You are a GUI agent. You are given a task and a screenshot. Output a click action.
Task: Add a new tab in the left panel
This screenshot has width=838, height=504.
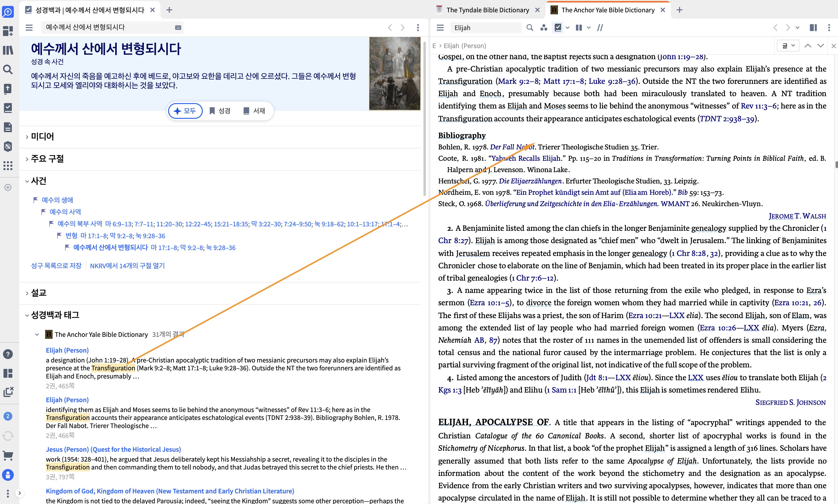pos(169,10)
